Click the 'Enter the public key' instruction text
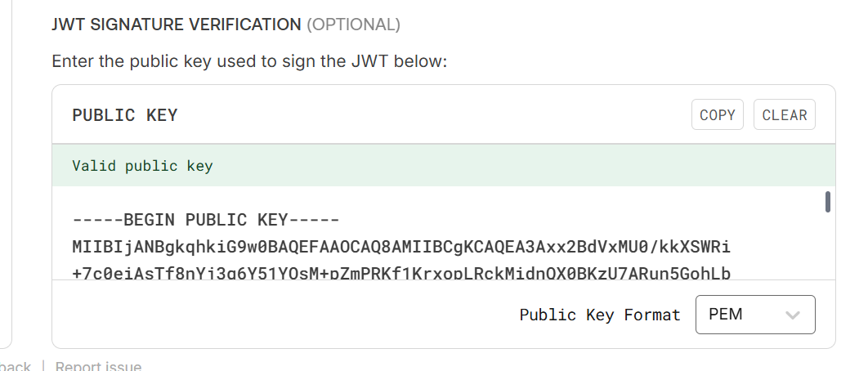Image resolution: width=868 pixels, height=371 pixels. pyautogui.click(x=249, y=61)
